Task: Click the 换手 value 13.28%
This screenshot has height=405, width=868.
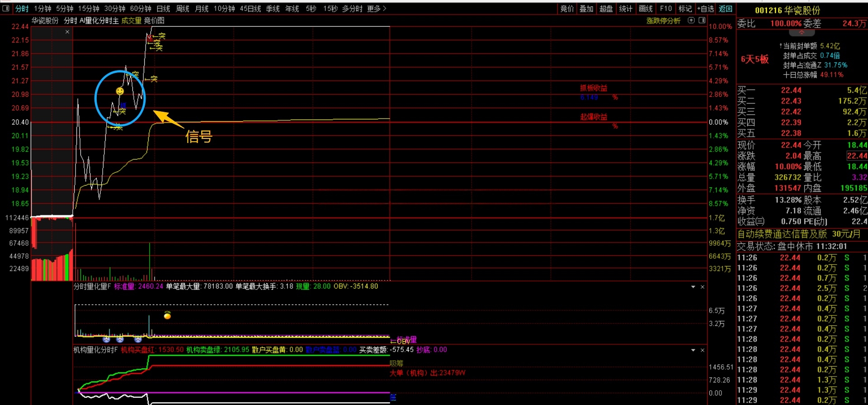Action: point(788,200)
